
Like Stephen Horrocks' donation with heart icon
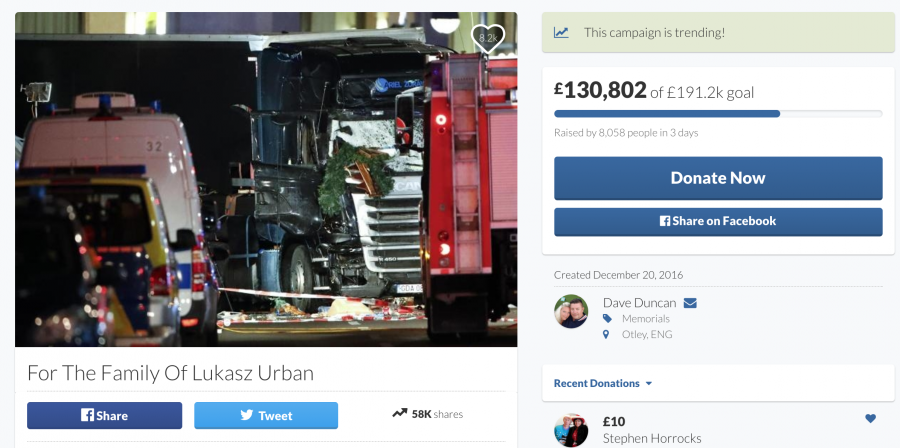point(870,418)
